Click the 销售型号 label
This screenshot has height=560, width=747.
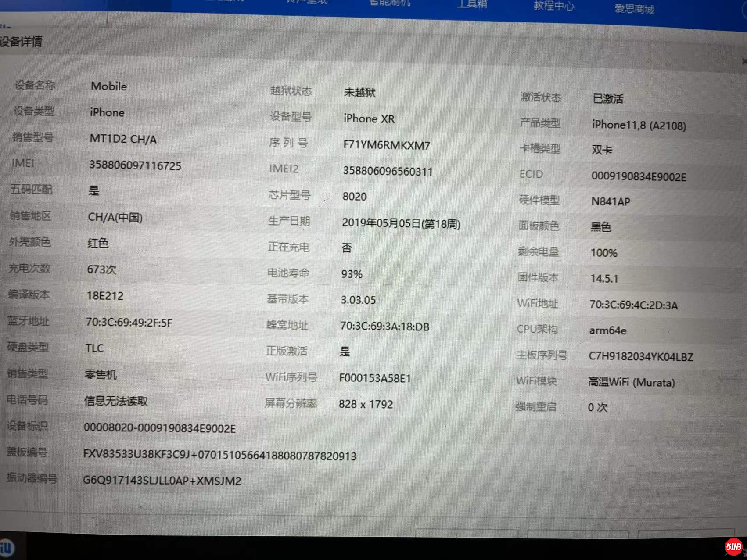[32, 137]
